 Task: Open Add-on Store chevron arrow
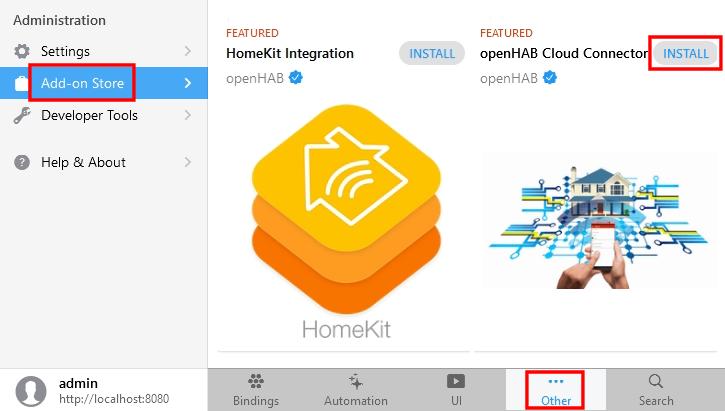point(188,83)
